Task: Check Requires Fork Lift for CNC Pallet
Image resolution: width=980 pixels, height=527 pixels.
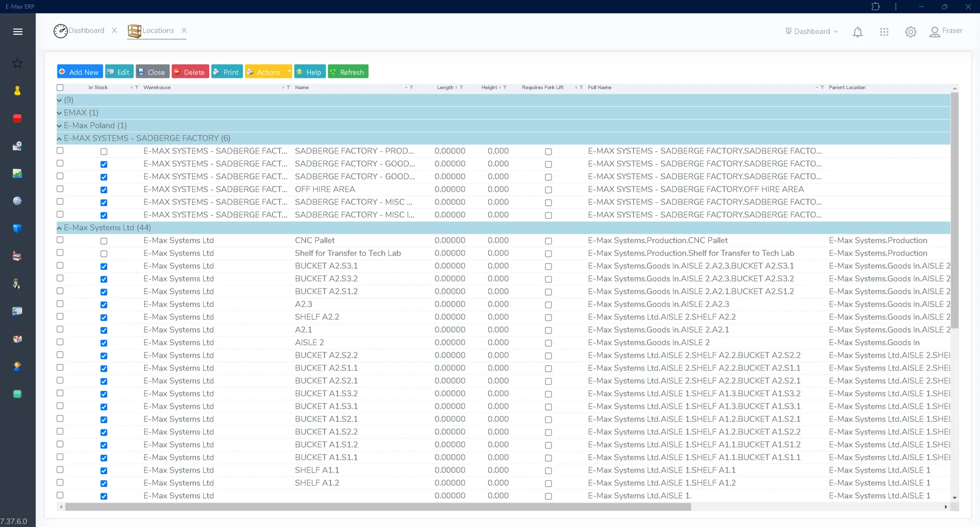Action: [548, 241]
